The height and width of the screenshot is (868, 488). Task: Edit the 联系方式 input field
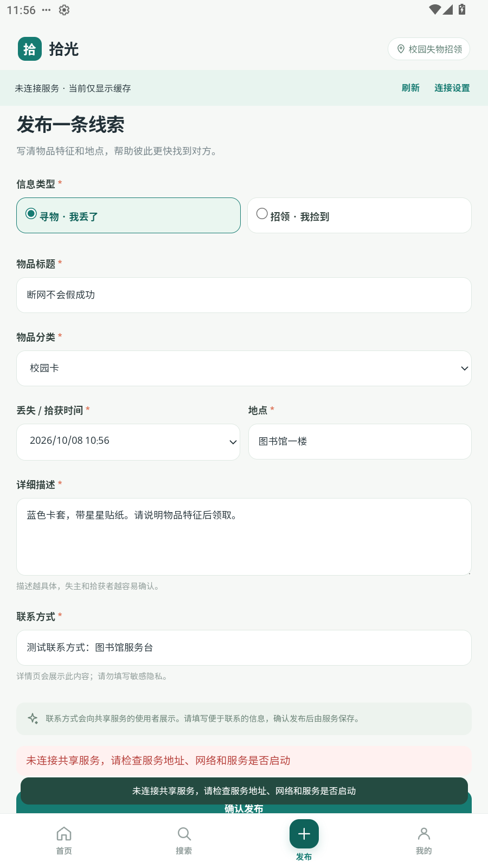(244, 648)
